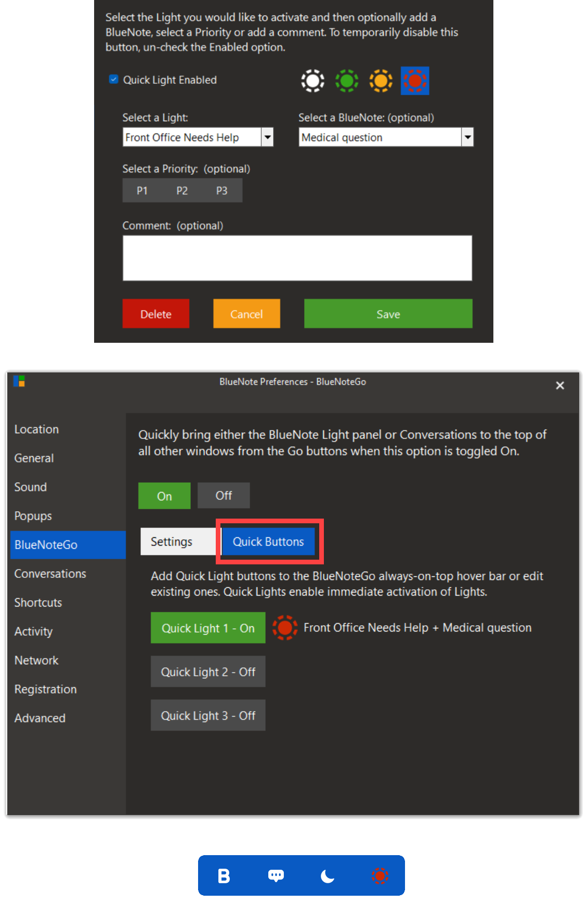Uncheck the Quick Light Enabled checkbox

pos(113,80)
